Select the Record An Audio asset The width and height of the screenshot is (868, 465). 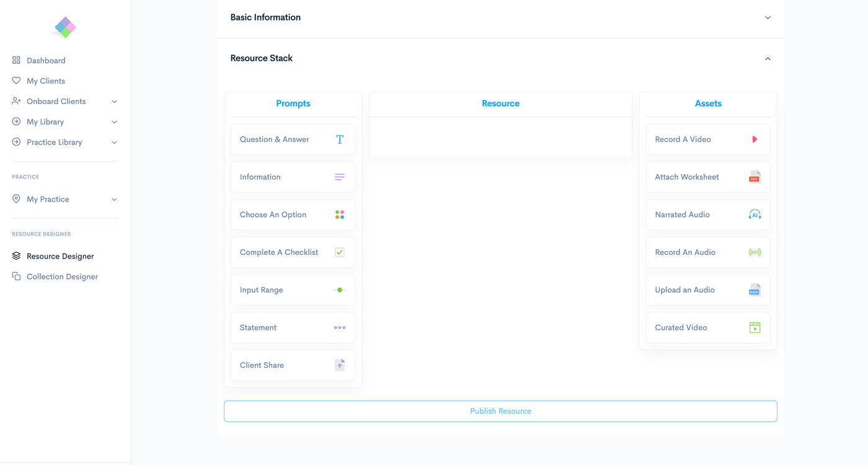coord(708,252)
